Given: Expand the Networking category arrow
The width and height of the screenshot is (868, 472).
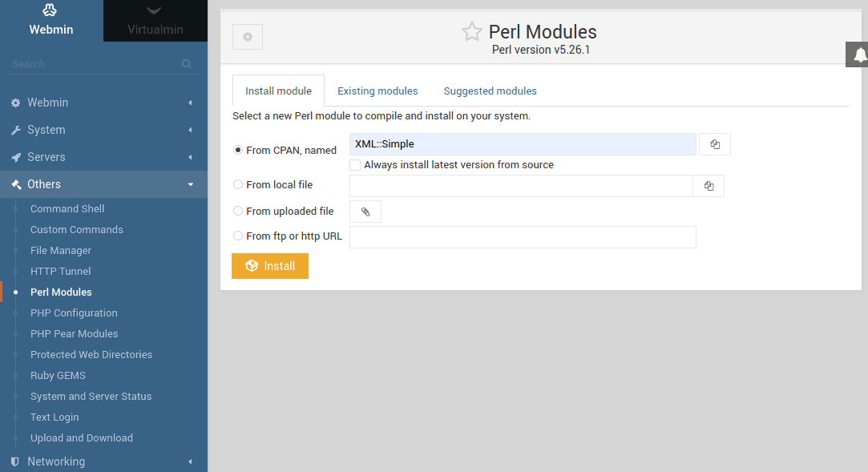Looking at the screenshot, I should [x=191, y=462].
